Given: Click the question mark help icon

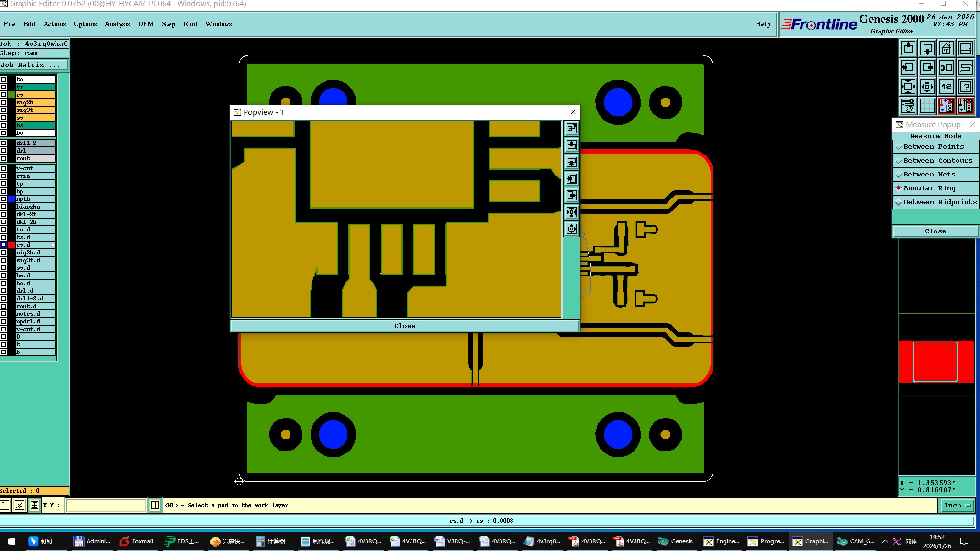Looking at the screenshot, I should tap(966, 87).
